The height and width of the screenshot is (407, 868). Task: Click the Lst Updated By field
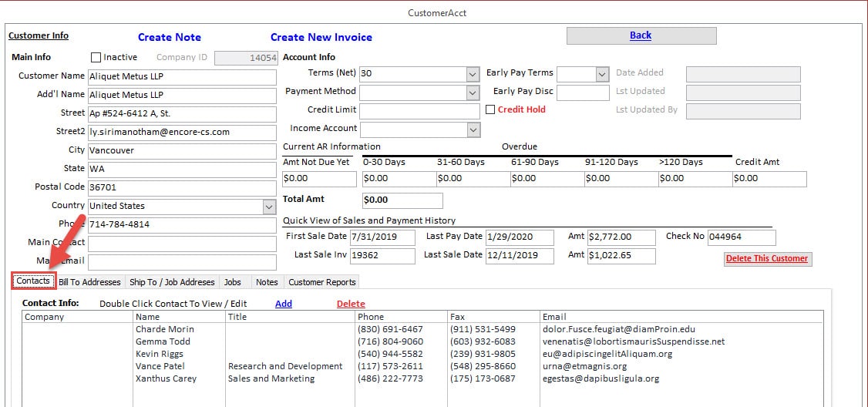(x=743, y=111)
